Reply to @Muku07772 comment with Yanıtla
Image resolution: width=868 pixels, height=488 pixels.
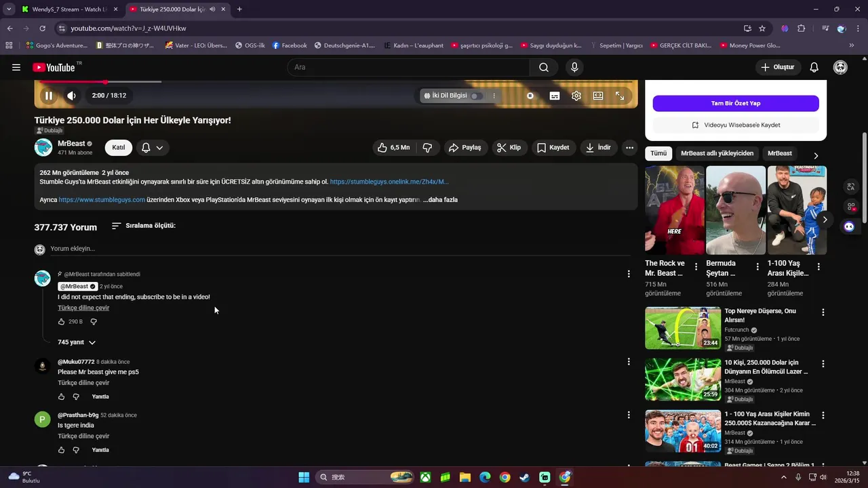(x=100, y=396)
